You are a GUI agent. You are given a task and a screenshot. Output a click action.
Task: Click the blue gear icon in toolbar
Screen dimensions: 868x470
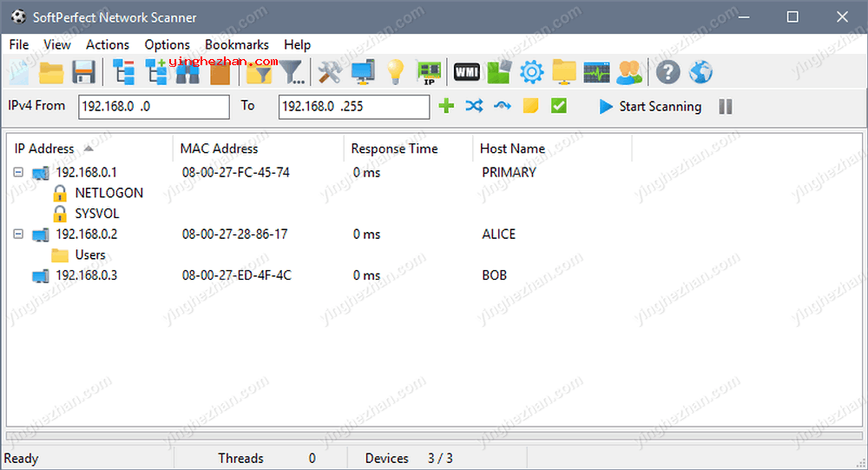[x=531, y=72]
